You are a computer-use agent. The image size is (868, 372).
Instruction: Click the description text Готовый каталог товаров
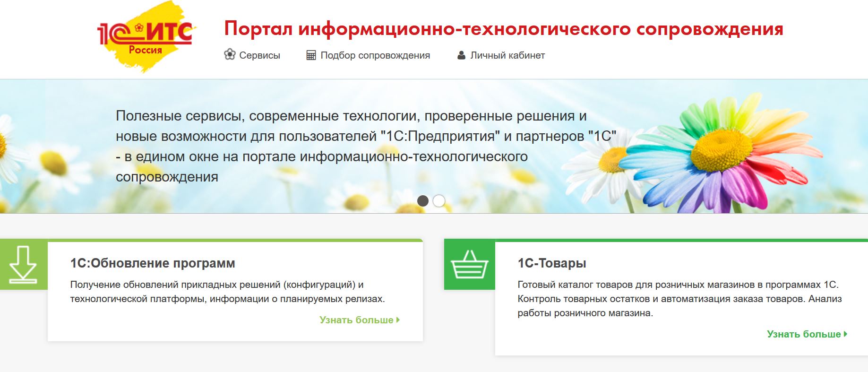pos(679,299)
